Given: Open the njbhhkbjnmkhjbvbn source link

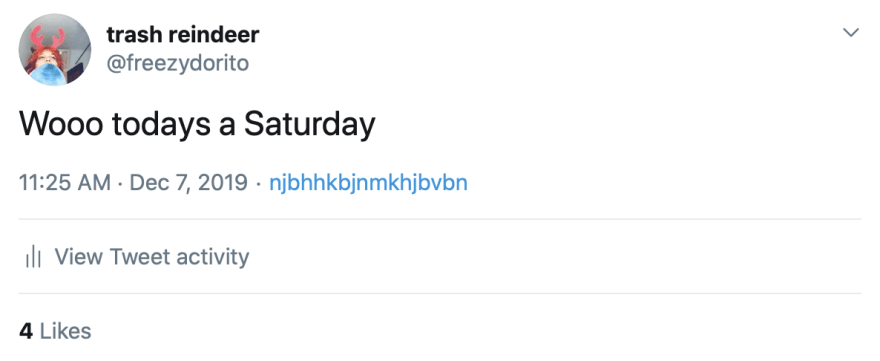Looking at the screenshot, I should (x=368, y=184).
